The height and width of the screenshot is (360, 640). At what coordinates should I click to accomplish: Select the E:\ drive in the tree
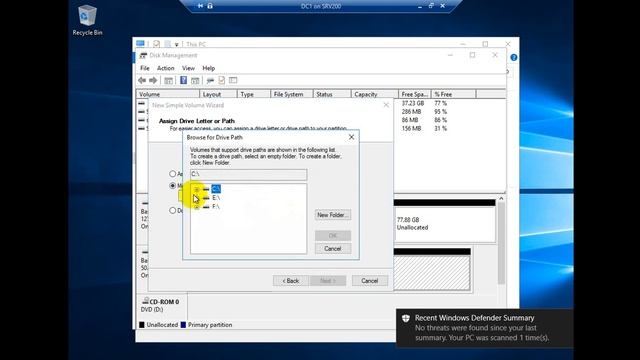(216, 198)
